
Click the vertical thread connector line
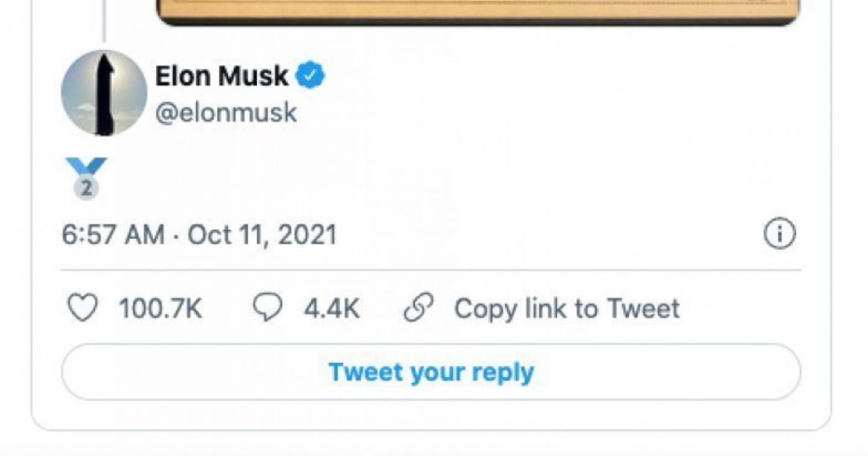point(104,21)
